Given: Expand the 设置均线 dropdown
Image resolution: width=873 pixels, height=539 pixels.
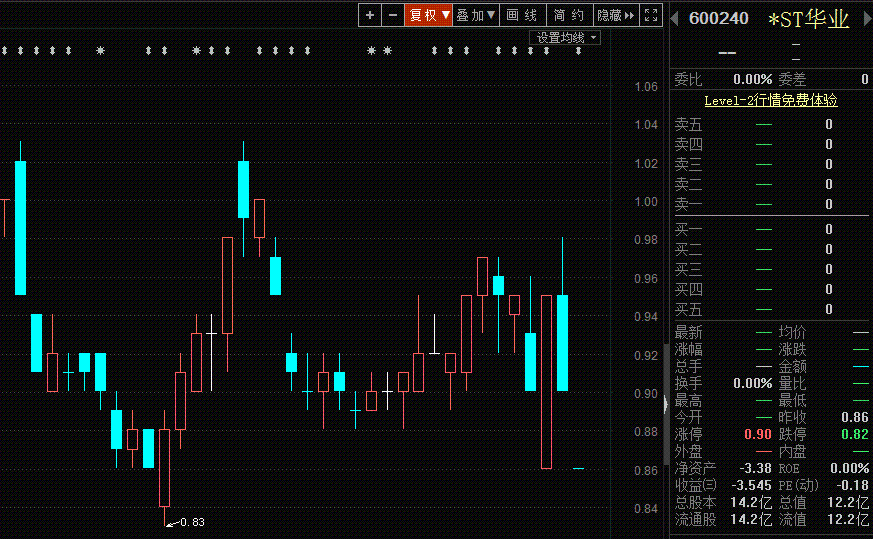Looking at the screenshot, I should [565, 37].
